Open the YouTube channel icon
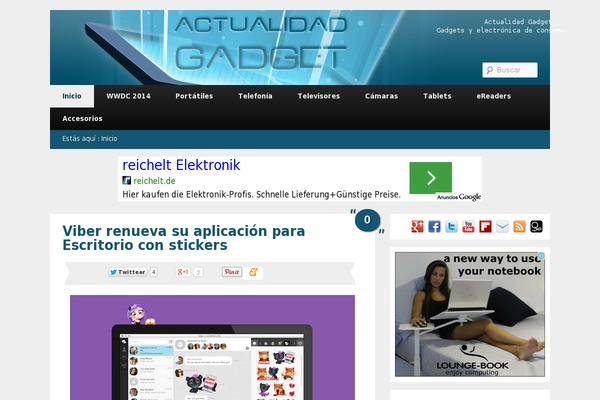The image size is (600, 400). click(x=468, y=227)
